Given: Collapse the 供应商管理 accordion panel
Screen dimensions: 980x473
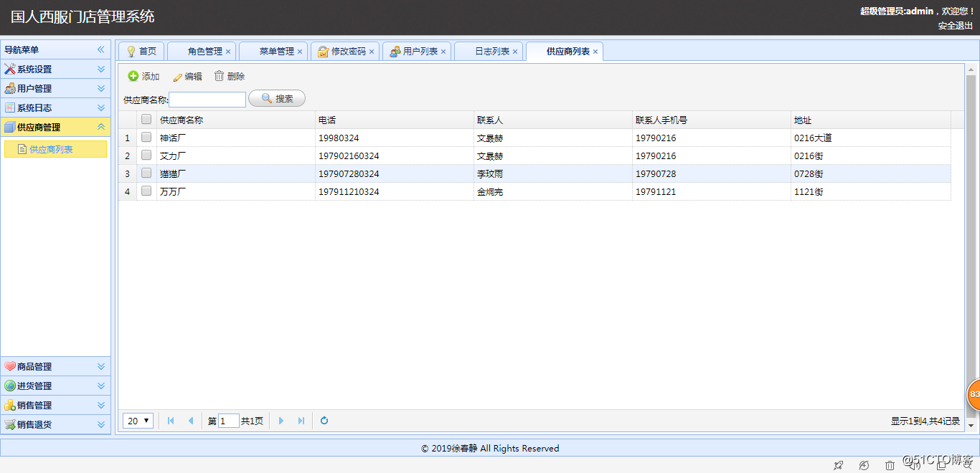Looking at the screenshot, I should [101, 128].
